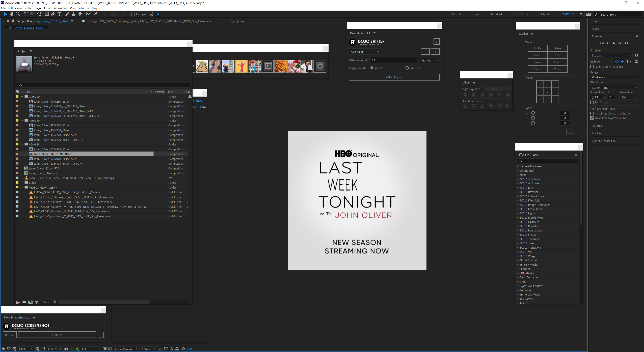The width and height of the screenshot is (644, 352).
Task: Select the Rectangle shape tool
Action: [46, 14]
